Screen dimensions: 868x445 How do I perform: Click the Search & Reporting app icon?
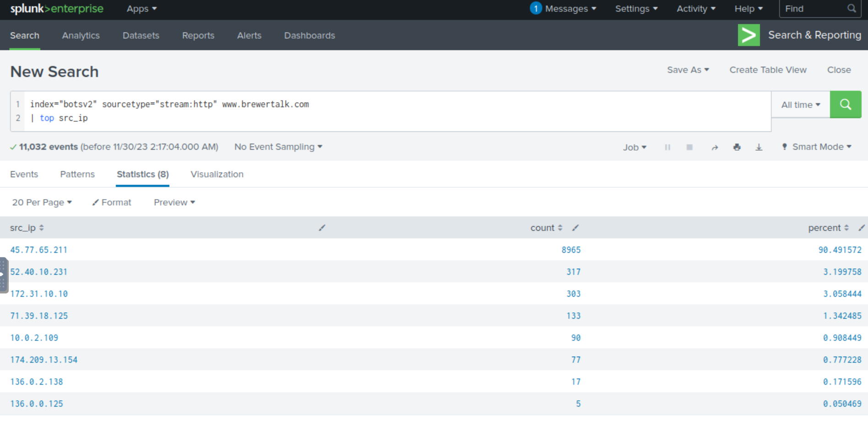point(749,35)
